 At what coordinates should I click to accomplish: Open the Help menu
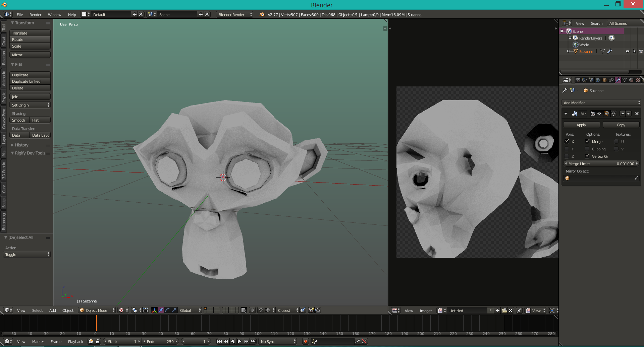point(72,14)
